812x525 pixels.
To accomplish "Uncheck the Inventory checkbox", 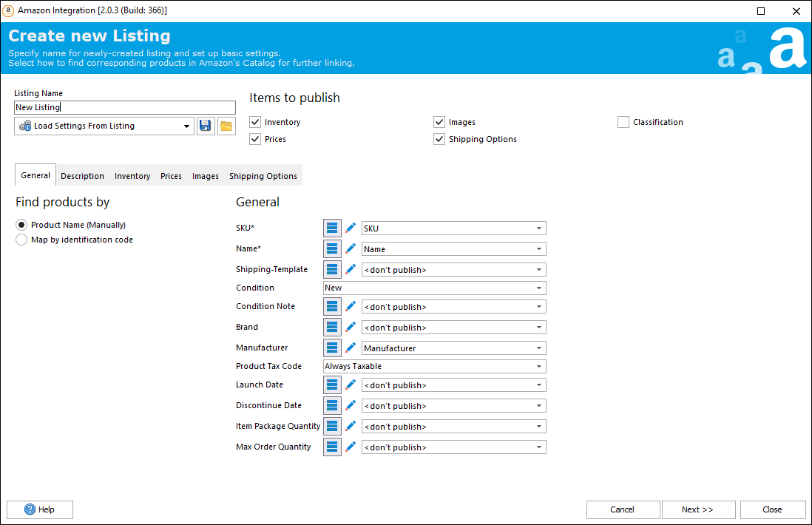I will click(255, 122).
